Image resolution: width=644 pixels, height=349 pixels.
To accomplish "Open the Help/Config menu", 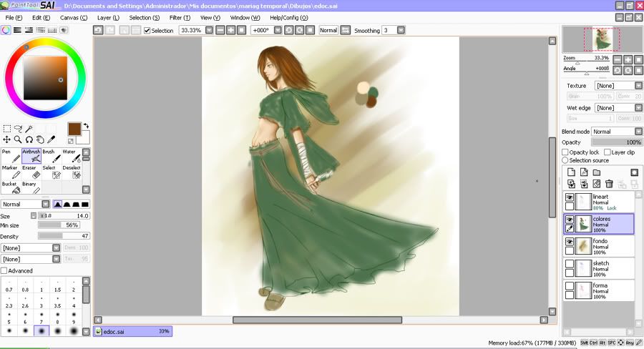I will (x=289, y=18).
